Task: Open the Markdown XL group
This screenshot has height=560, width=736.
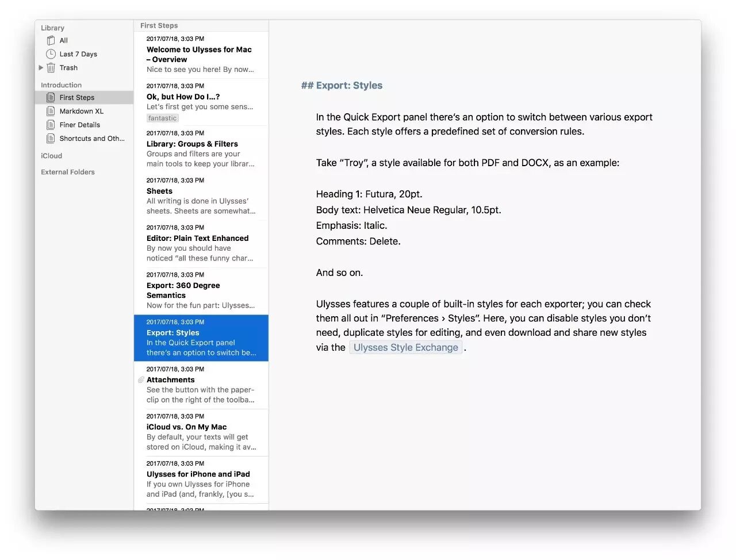Action: pyautogui.click(x=84, y=111)
